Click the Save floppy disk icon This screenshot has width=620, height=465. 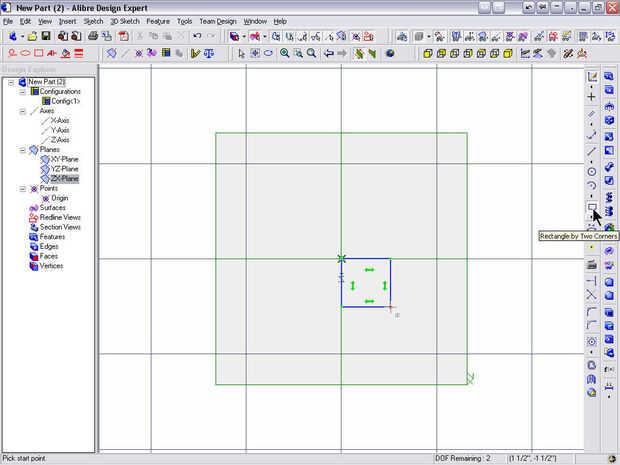[x=46, y=36]
